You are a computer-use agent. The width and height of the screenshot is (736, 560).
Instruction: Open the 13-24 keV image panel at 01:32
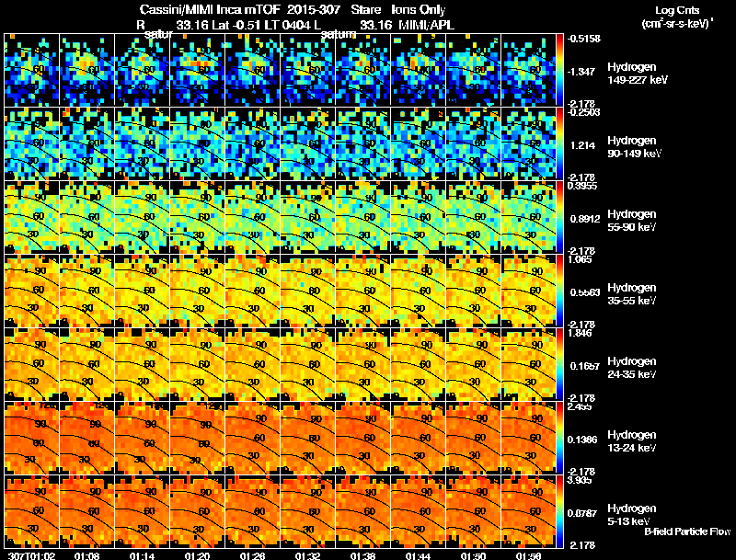(x=307, y=438)
